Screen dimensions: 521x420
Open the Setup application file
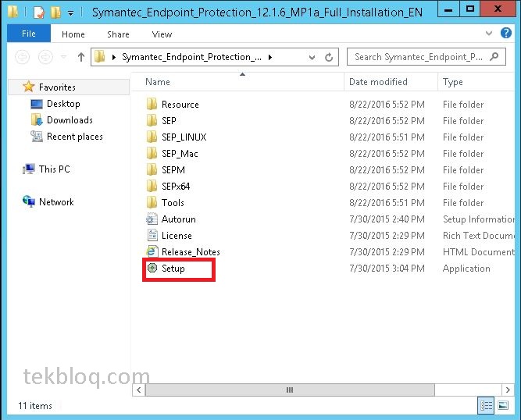coord(173,269)
